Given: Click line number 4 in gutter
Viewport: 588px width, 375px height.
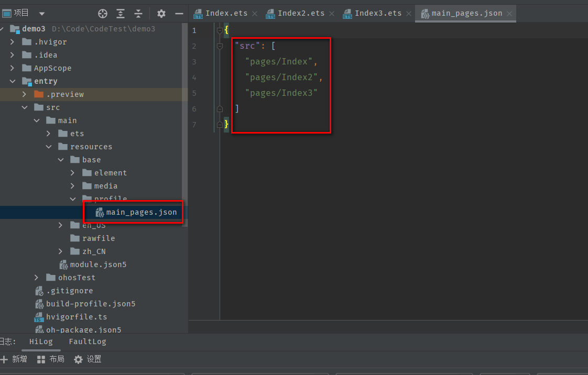Looking at the screenshot, I should [x=194, y=78].
